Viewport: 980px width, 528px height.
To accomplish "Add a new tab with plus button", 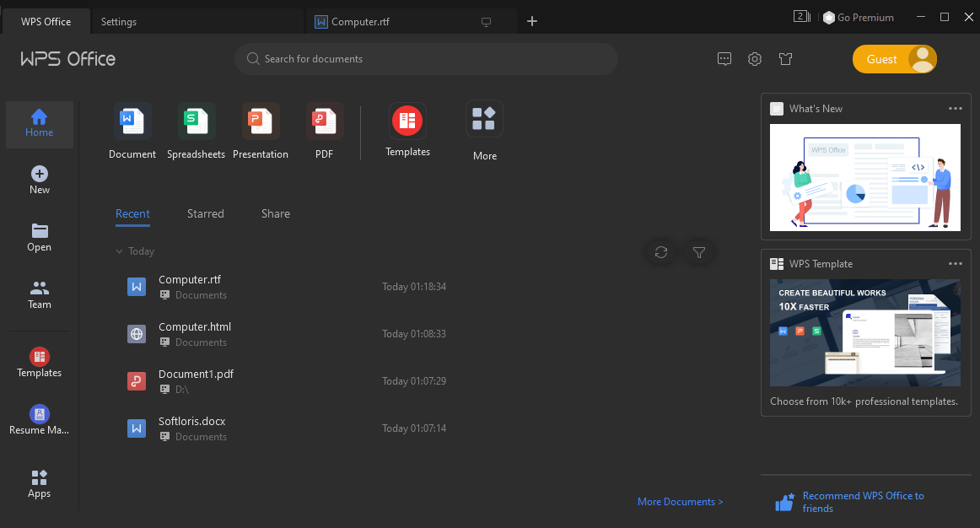I will [x=532, y=21].
